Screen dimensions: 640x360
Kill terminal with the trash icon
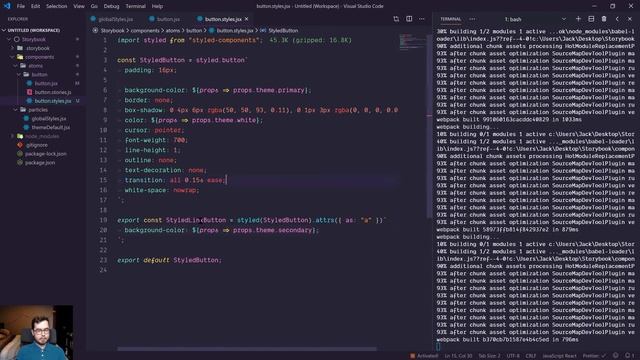point(604,19)
